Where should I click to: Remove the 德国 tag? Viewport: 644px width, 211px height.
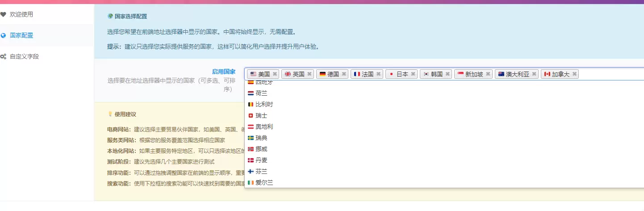click(x=344, y=74)
